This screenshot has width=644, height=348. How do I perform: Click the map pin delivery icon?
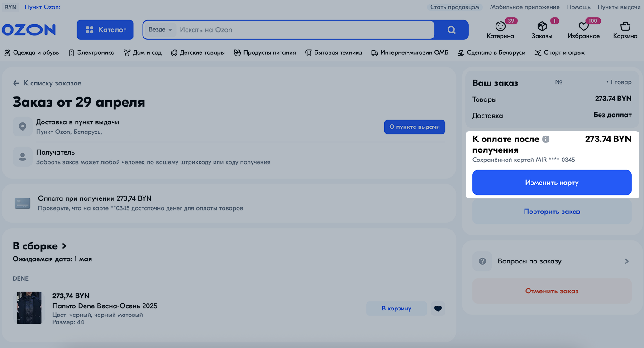22,127
